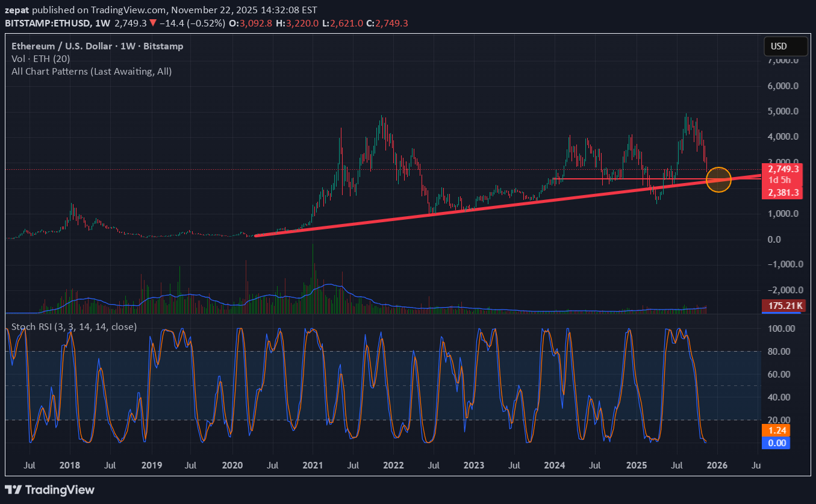Expand the All Chart Patterns indicator legend
816x504 pixels.
pyautogui.click(x=92, y=71)
